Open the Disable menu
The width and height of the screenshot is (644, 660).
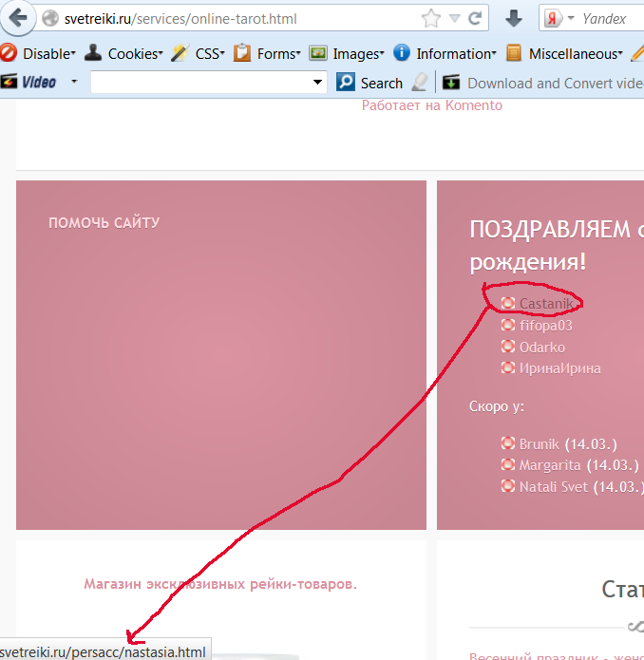48,54
